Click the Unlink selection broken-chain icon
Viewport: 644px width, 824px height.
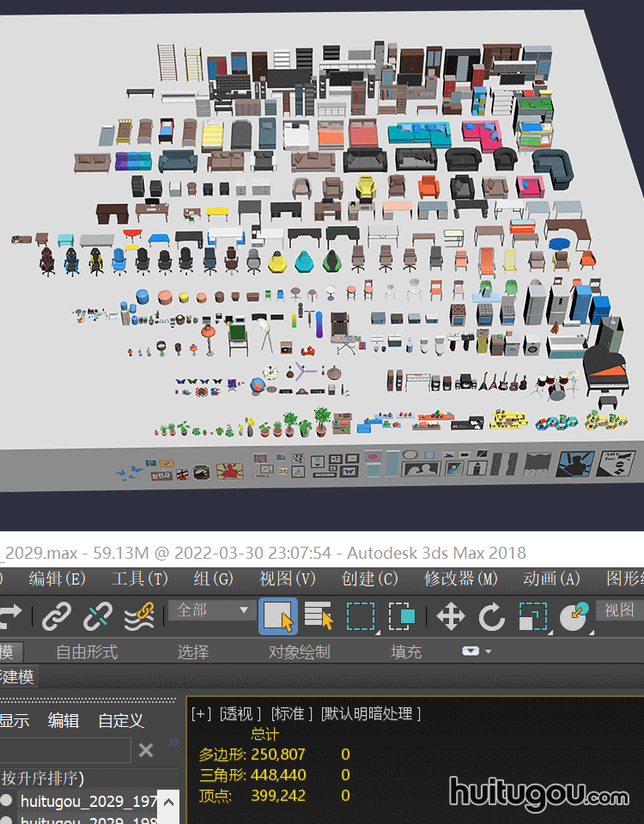pyautogui.click(x=98, y=616)
